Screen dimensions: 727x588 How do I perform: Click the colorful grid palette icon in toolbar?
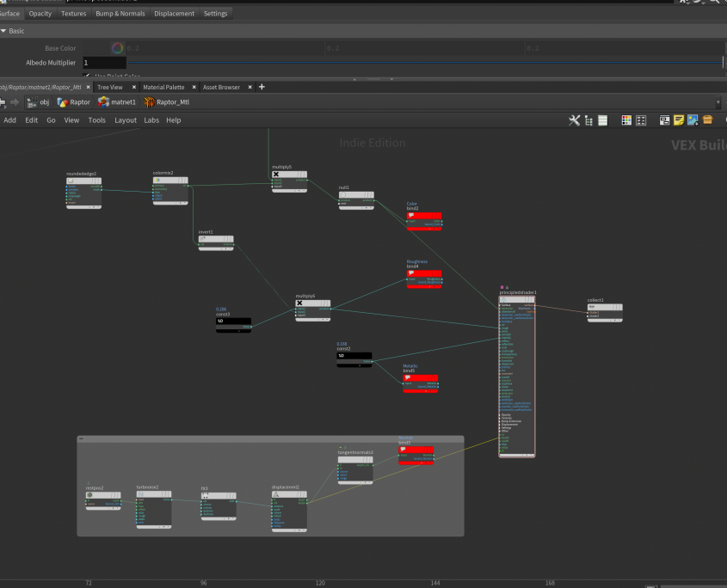pyautogui.click(x=626, y=120)
